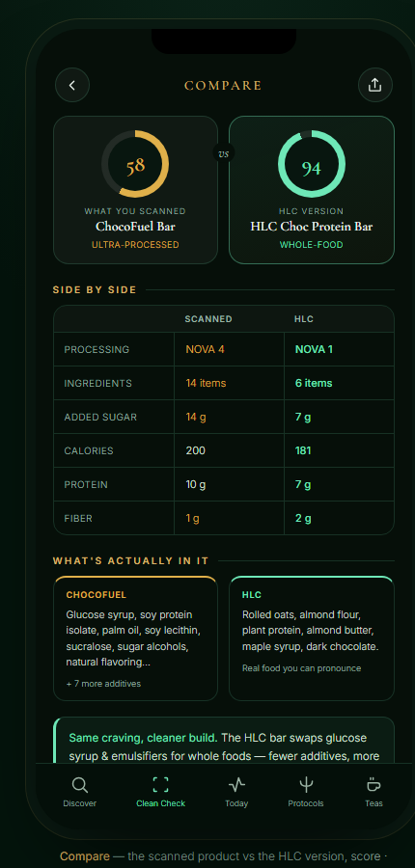415x868 pixels.
Task: Open the Same craving, cleaner build note
Action: (x=224, y=740)
